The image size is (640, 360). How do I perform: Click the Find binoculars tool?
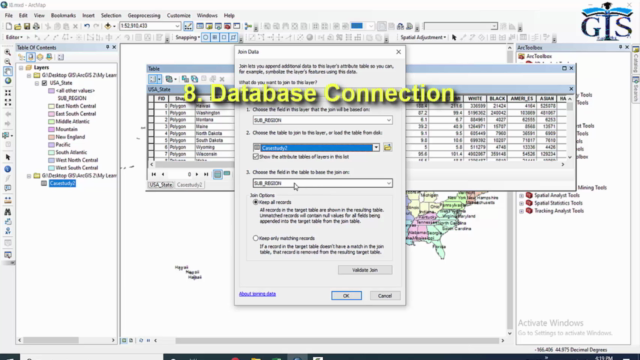tap(7, 212)
